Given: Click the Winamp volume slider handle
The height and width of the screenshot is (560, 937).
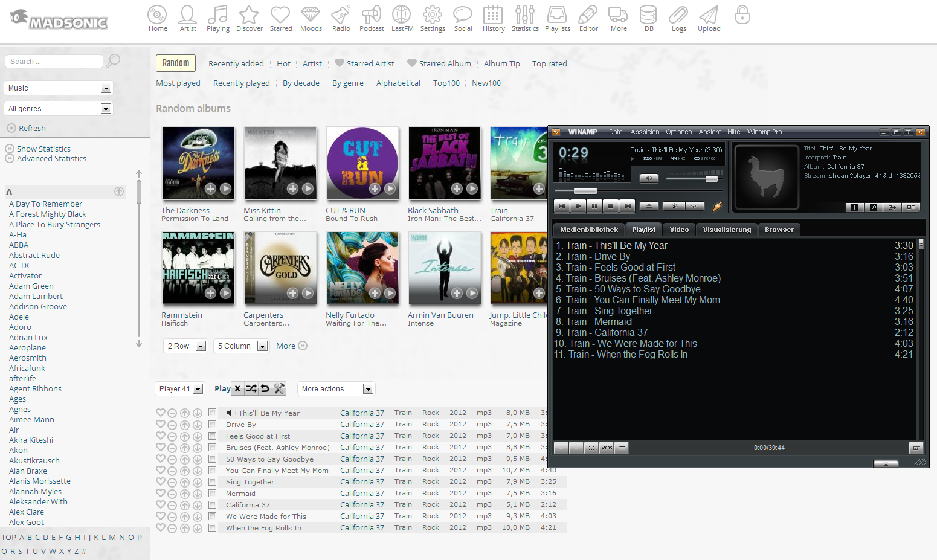Looking at the screenshot, I should 711,179.
